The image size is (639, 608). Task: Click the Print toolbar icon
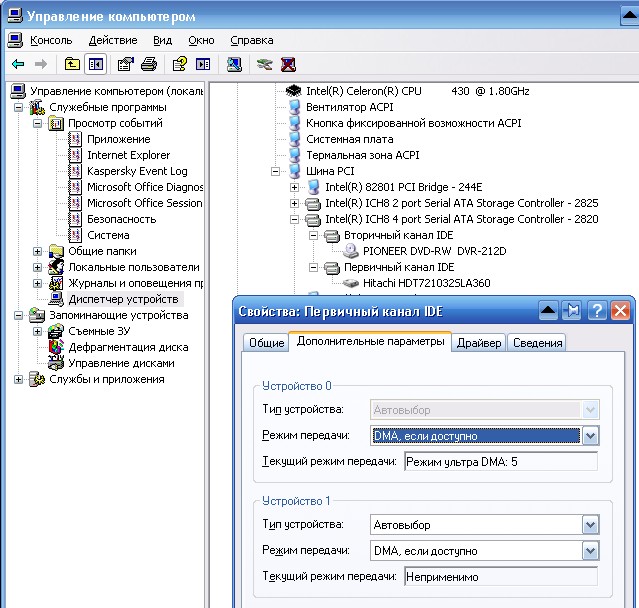(x=149, y=64)
